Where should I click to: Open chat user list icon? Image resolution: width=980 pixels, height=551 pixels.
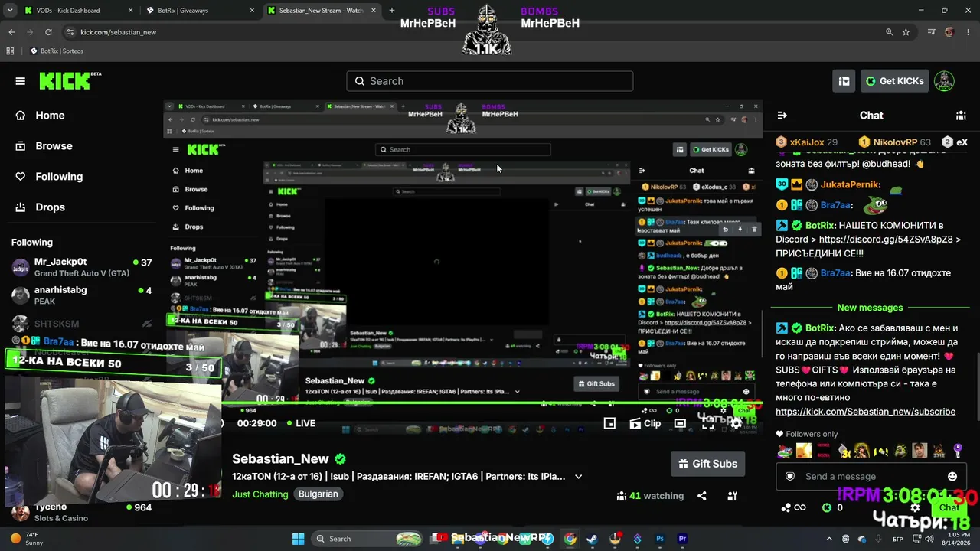click(961, 116)
